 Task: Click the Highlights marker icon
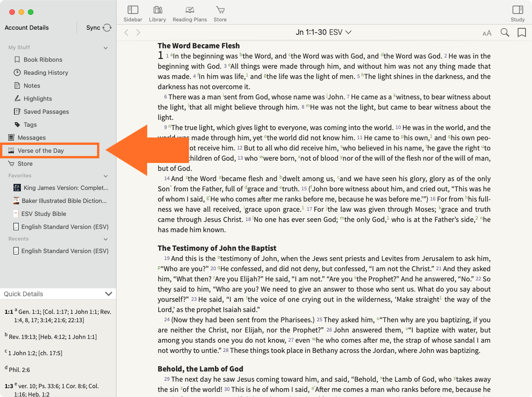pyautogui.click(x=17, y=98)
